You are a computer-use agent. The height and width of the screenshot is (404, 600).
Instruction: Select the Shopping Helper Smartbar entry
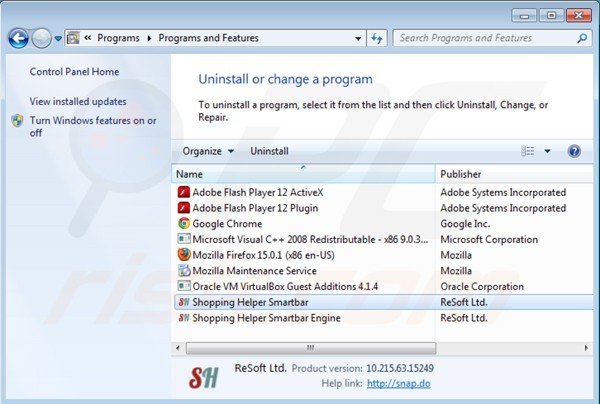tap(383, 302)
